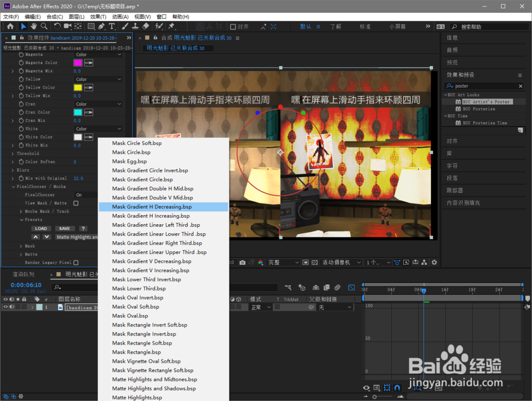
Task: Click the LOAD preset button
Action: coord(41,229)
